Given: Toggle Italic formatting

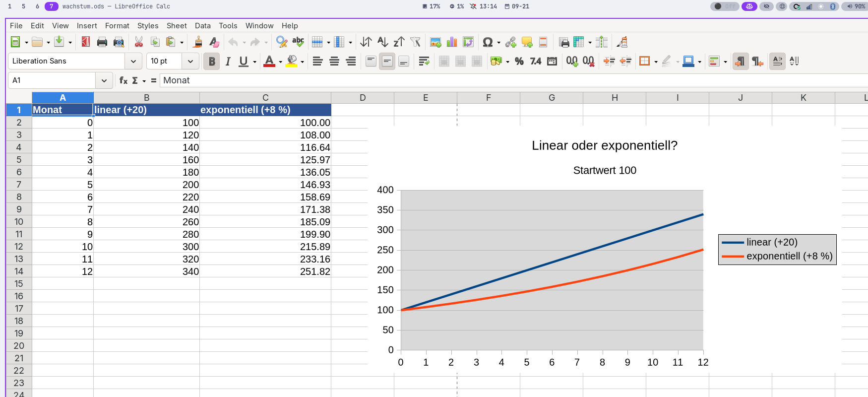Looking at the screenshot, I should click(228, 61).
